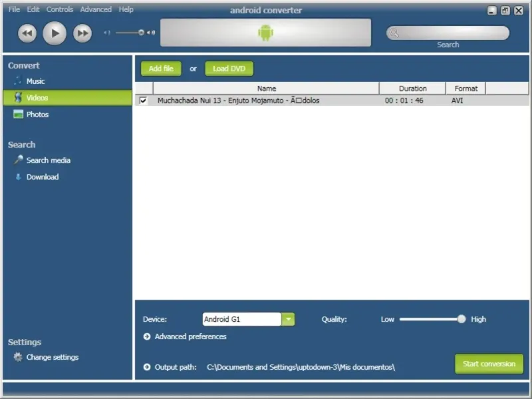This screenshot has height=399, width=532.
Task: Click the Load DVD button
Action: pos(229,68)
